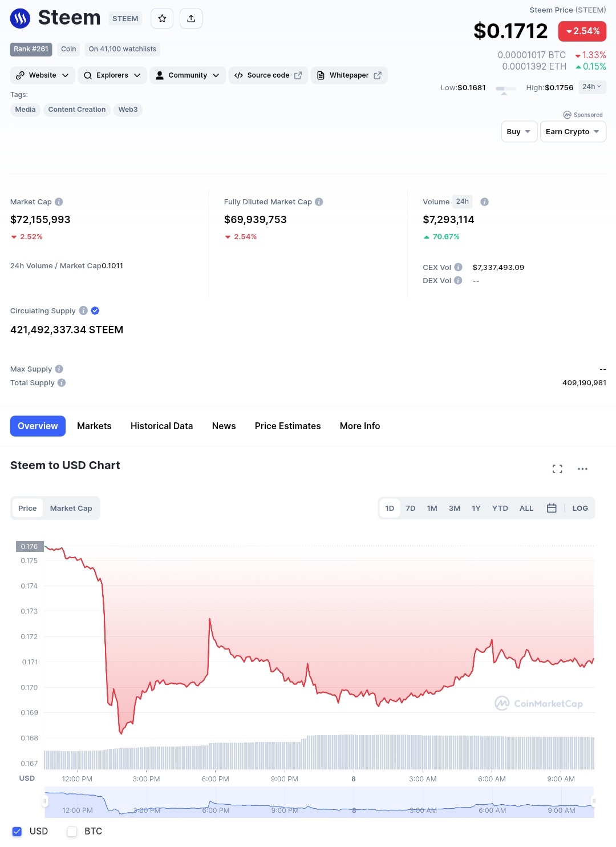Select the 1D chart range
The image size is (616, 847).
tap(390, 509)
